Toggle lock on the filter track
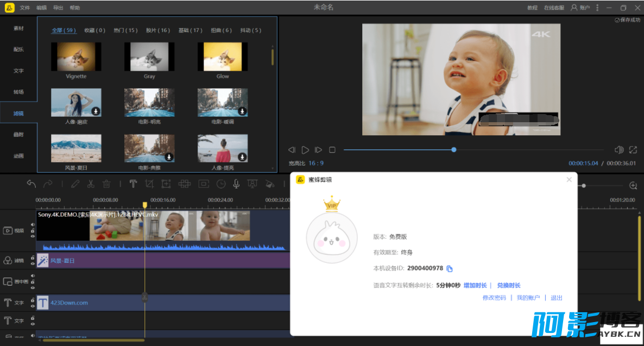Viewport: 644px width, 346px height. click(x=33, y=258)
